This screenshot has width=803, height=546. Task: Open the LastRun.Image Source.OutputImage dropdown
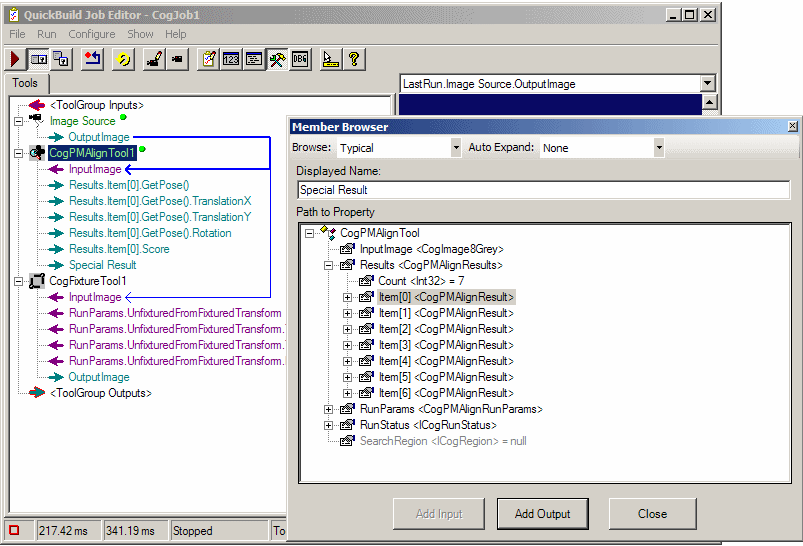click(707, 83)
